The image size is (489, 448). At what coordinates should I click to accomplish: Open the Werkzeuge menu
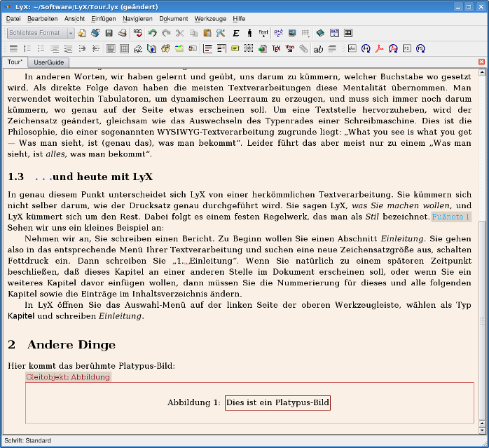(x=210, y=19)
